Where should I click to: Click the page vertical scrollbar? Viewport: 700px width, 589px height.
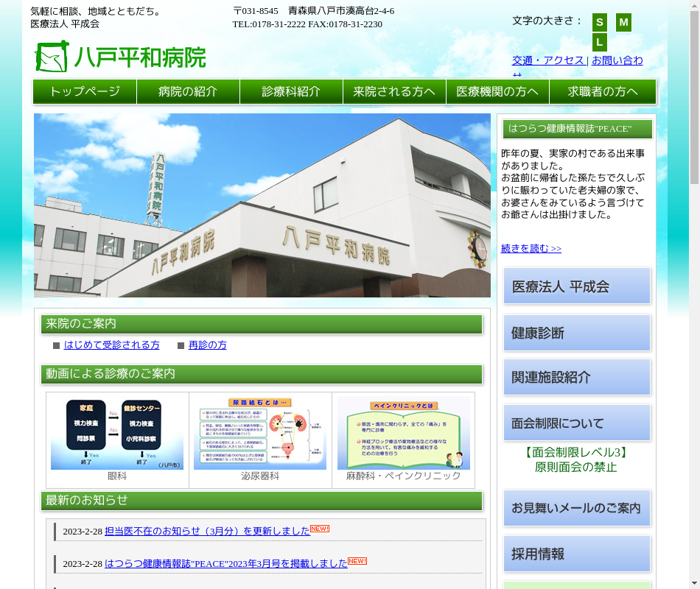pyautogui.click(x=694, y=294)
